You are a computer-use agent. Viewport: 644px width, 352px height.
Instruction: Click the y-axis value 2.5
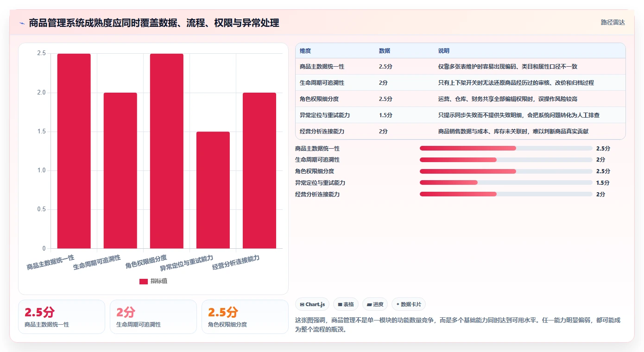click(x=41, y=54)
